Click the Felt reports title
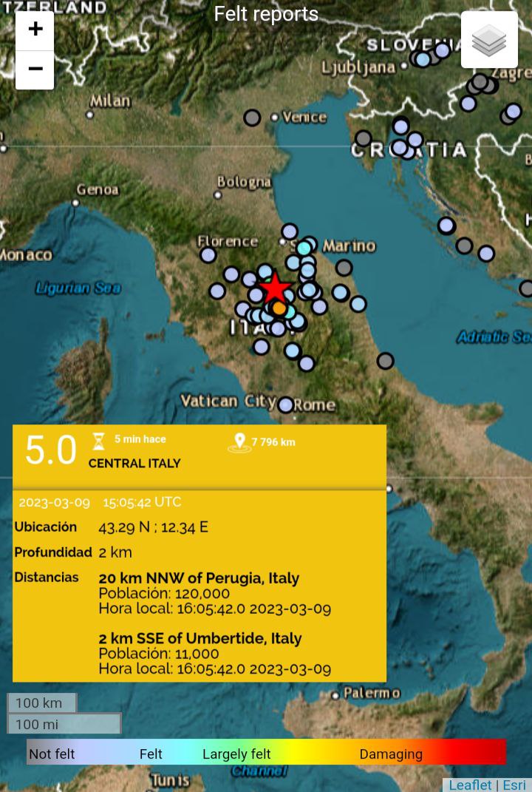 pyautogui.click(x=266, y=14)
